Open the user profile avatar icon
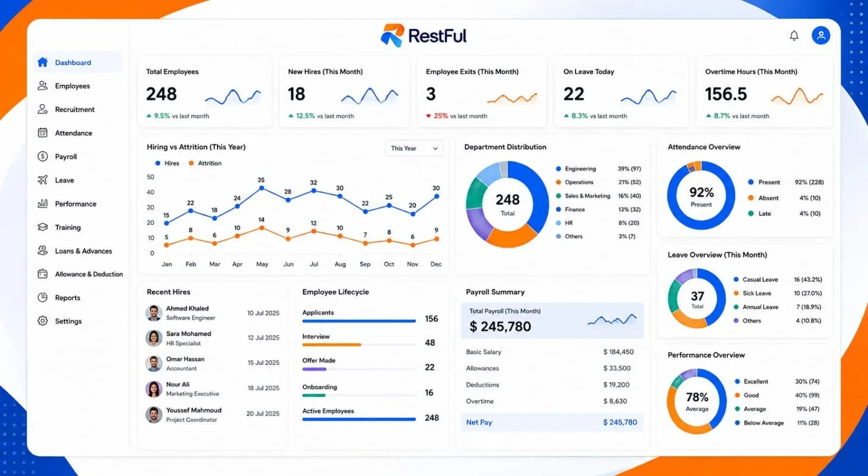868x476 pixels. pos(821,35)
